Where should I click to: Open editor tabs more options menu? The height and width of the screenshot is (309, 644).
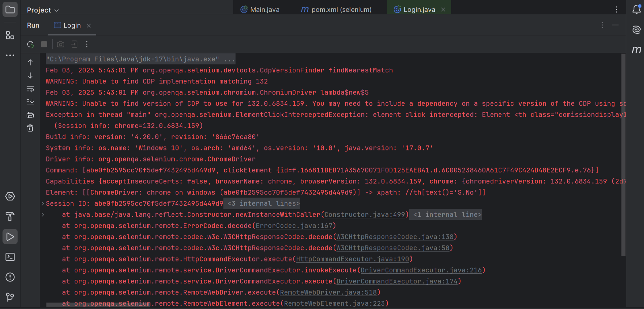[616, 9]
